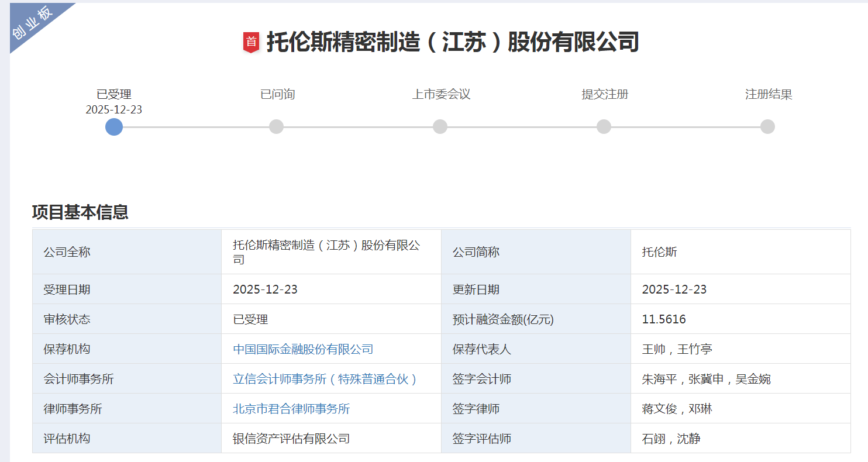Click the 注册结果 stage label
Screen dimensions: 868x462
(x=769, y=94)
